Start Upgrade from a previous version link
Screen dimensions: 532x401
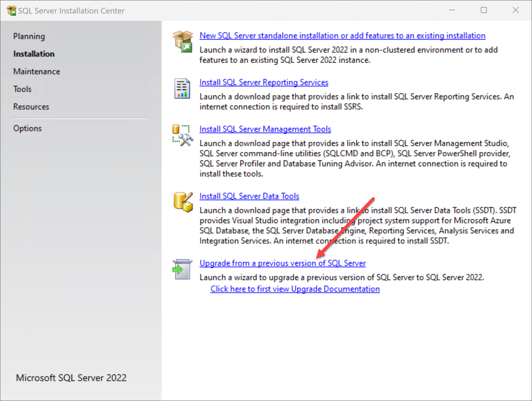(282, 263)
